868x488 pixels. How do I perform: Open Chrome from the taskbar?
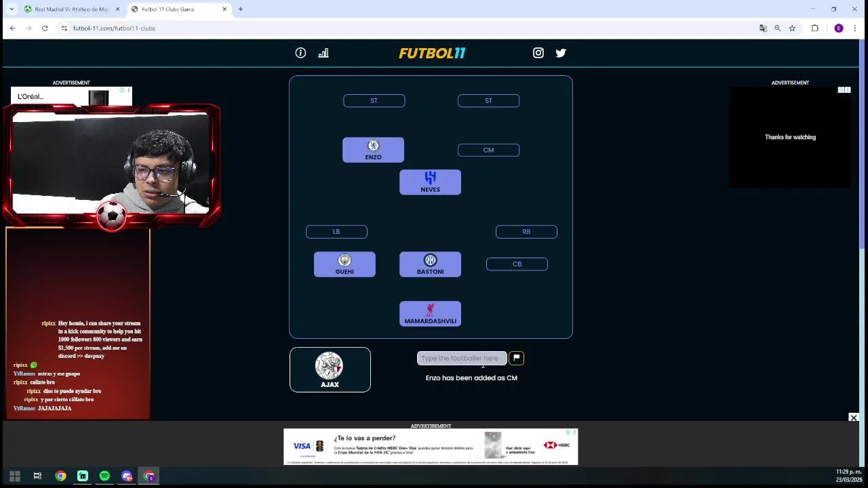click(x=60, y=476)
